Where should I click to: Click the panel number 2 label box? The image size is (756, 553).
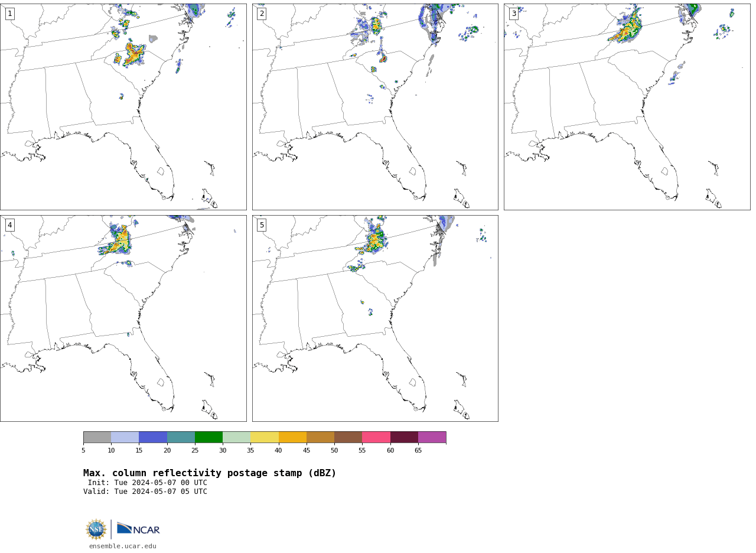point(262,14)
